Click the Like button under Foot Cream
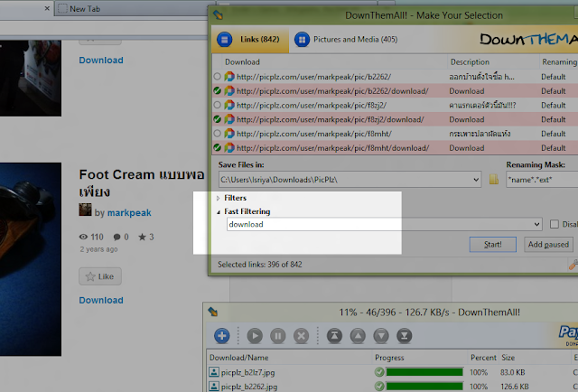Viewport: 578px width, 392px height. pos(100,276)
